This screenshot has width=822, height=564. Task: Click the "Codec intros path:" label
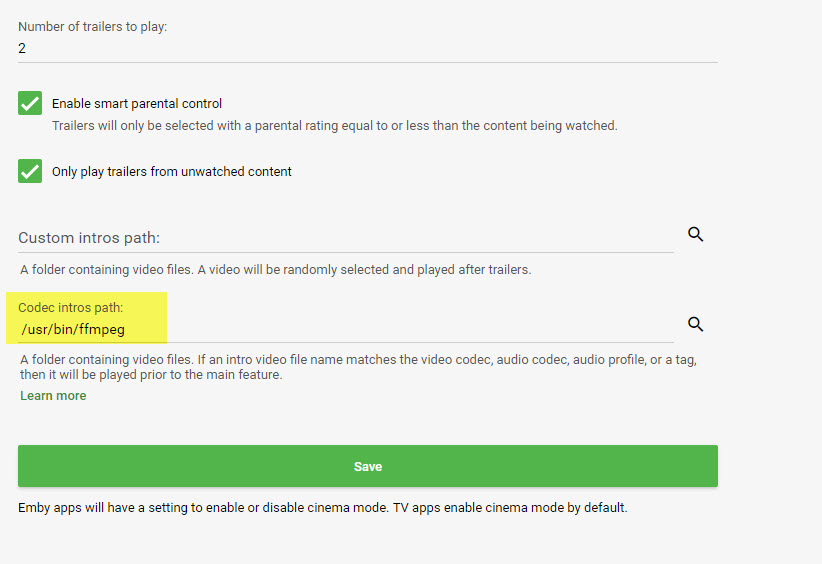(71, 308)
